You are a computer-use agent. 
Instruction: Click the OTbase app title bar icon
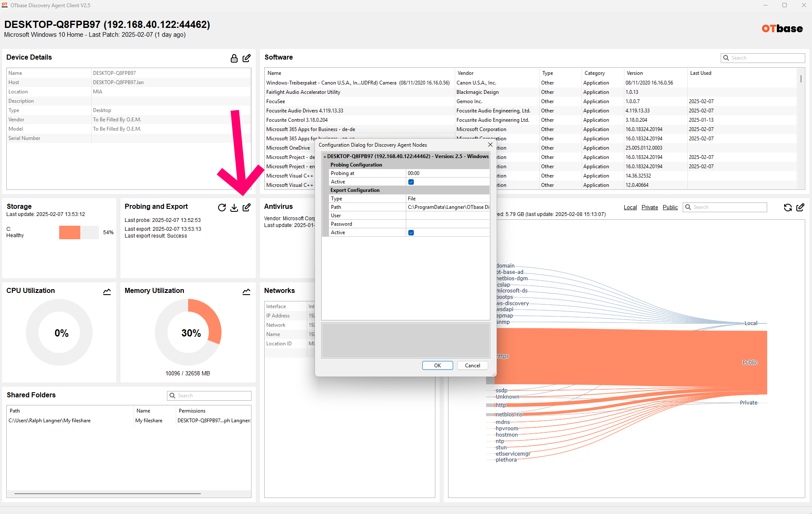tap(5, 5)
